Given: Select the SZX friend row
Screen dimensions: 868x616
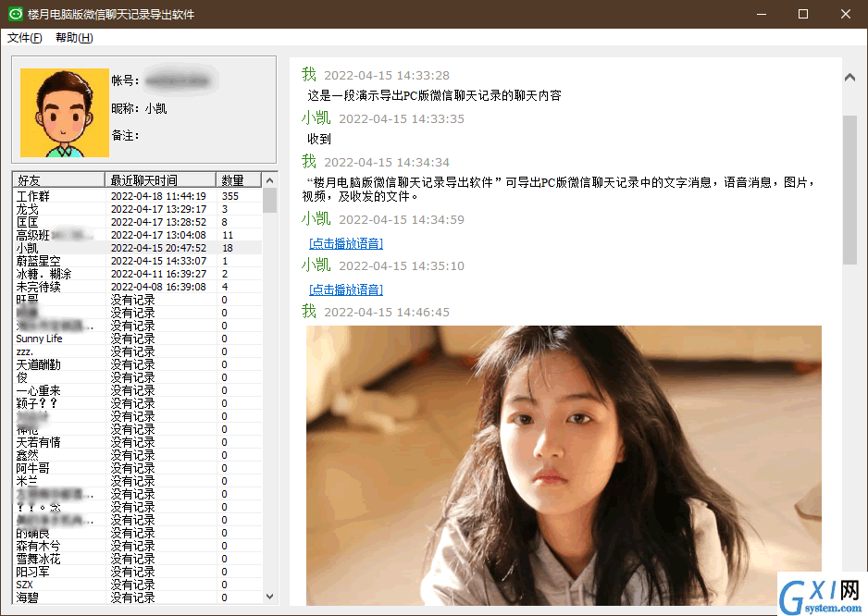Looking at the screenshot, I should 137,585.
